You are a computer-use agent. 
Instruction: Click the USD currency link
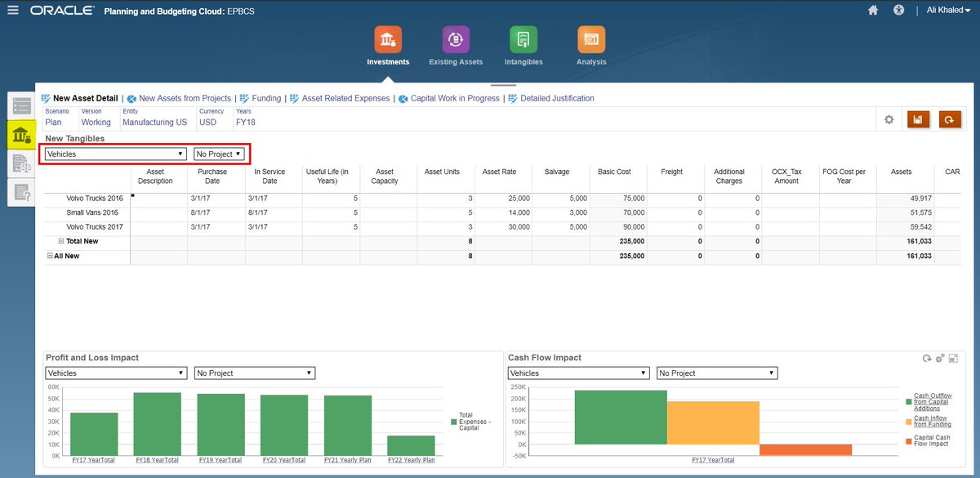[x=208, y=122]
